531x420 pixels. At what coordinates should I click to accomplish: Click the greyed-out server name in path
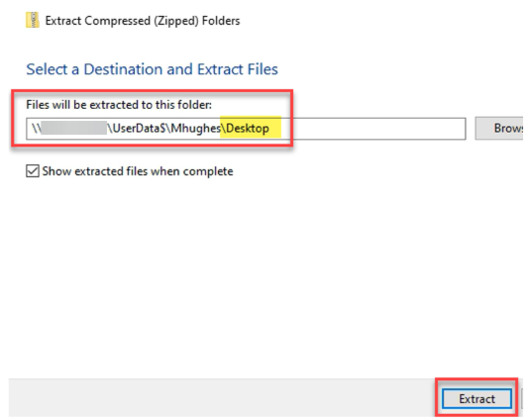click(x=74, y=129)
